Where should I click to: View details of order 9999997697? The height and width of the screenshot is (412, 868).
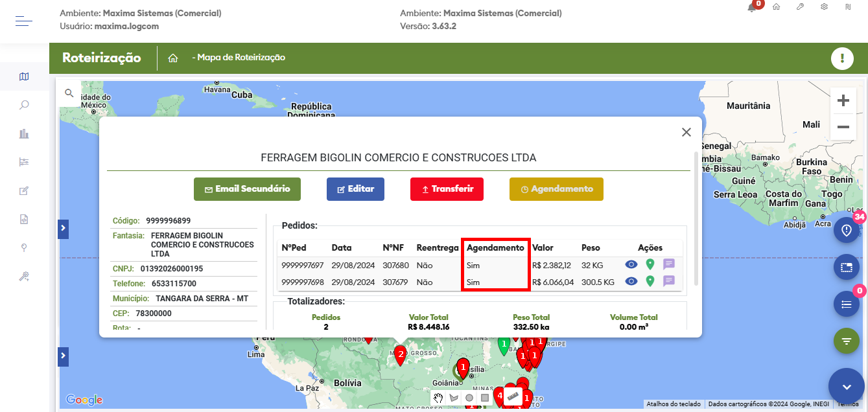[x=631, y=264]
